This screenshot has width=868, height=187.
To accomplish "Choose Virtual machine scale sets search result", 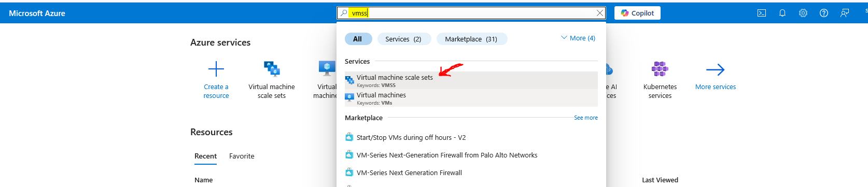I will [x=471, y=80].
